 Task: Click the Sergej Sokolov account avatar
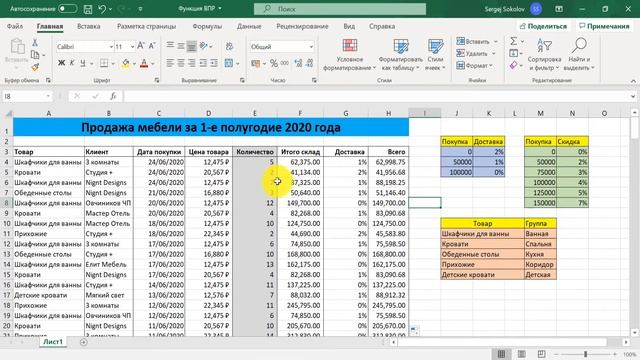point(536,9)
